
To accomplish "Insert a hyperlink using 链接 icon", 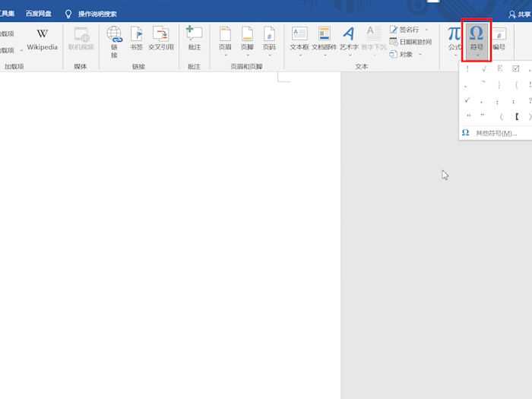I will pyautogui.click(x=114, y=40).
